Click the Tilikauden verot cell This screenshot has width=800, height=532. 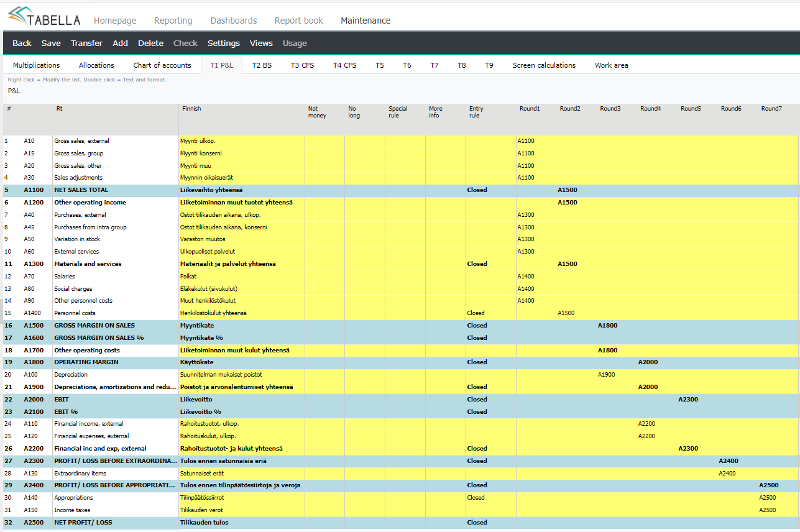pyautogui.click(x=242, y=510)
